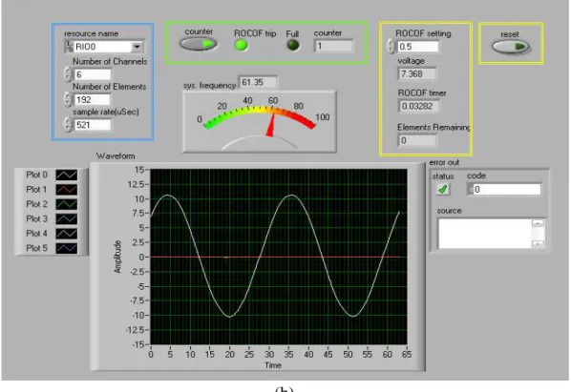Click the Plot 4 legend line icon
Viewport: 571px width, 392px height.
(66, 234)
